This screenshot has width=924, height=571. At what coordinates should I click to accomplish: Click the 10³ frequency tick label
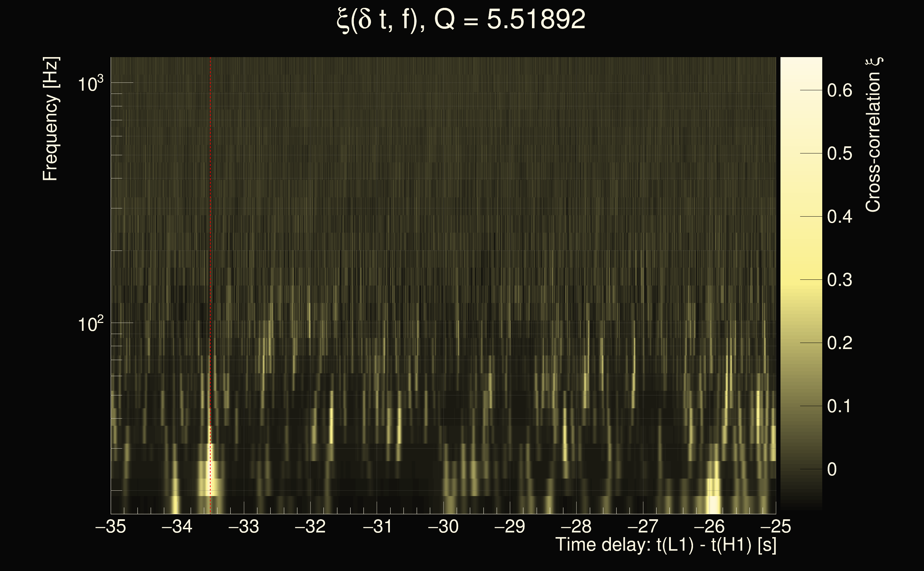pyautogui.click(x=90, y=84)
